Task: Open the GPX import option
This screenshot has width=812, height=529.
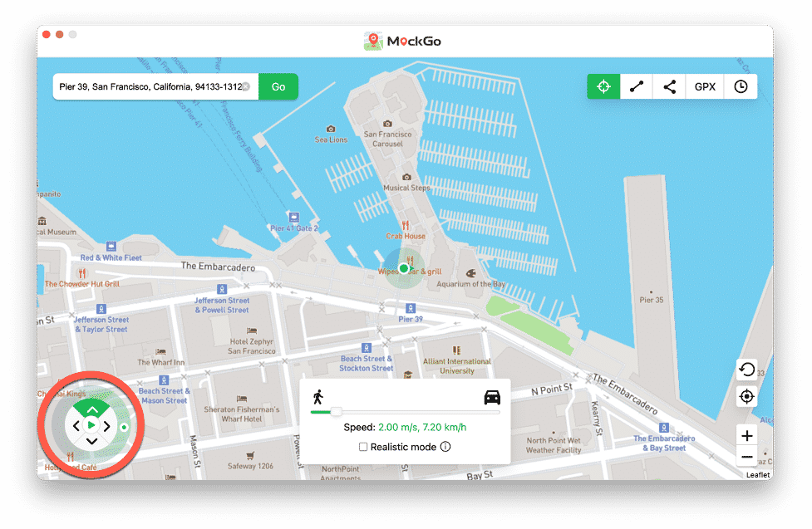Action: tap(704, 86)
